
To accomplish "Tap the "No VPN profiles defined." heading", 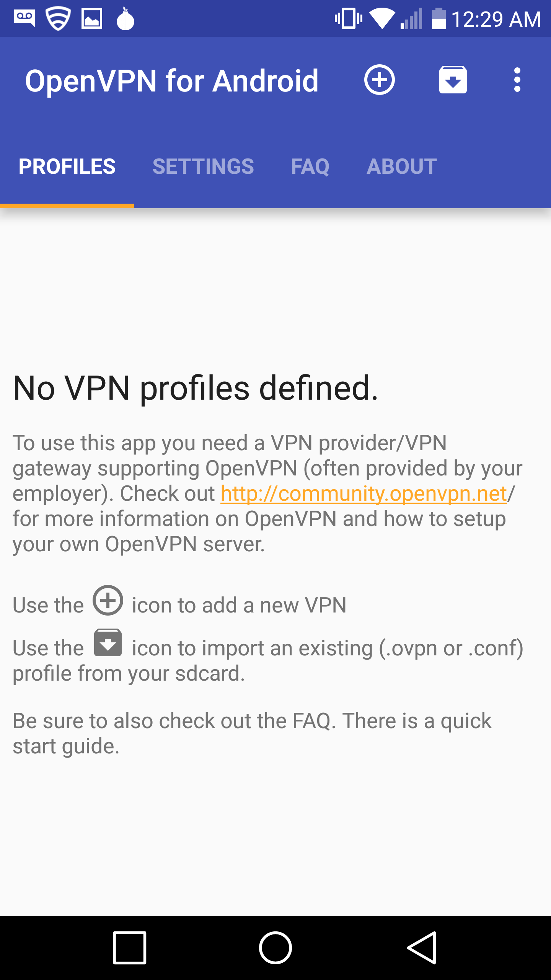I will (x=196, y=388).
